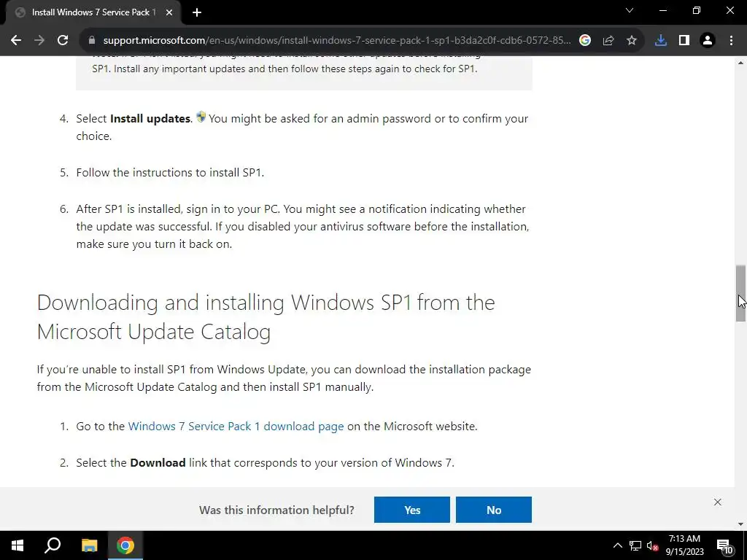
Task: Reload the current page
Action: tap(63, 41)
